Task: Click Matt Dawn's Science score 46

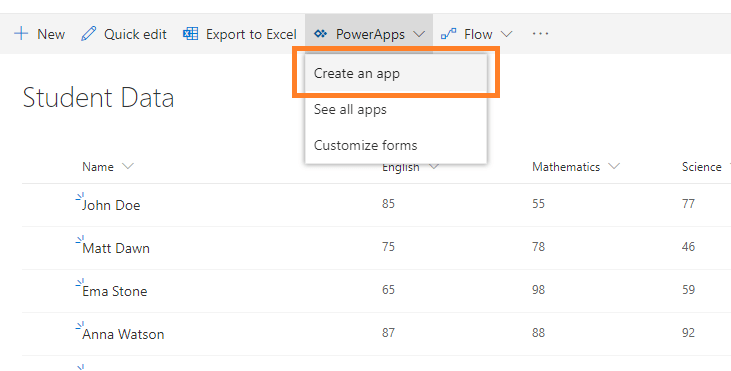Action: pyautogui.click(x=689, y=247)
